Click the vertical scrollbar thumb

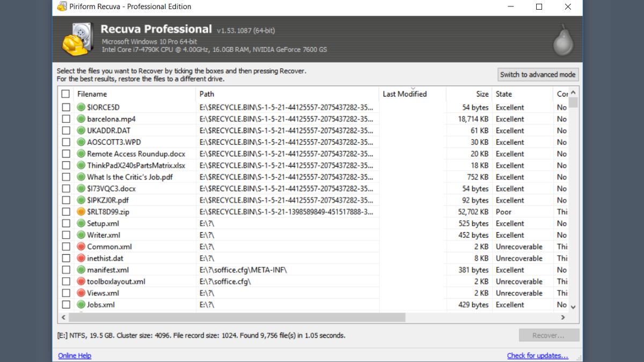pos(573,102)
